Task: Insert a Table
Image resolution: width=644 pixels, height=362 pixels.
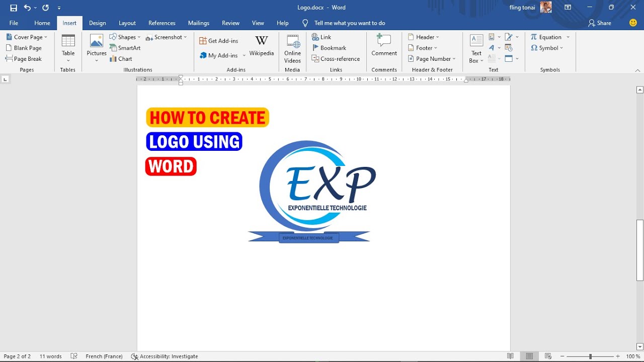Action: [68, 49]
